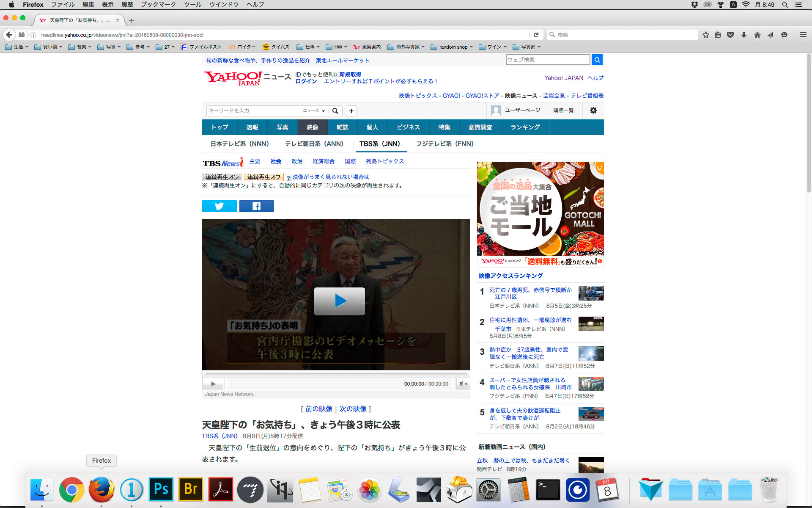Viewport: 812px width, 508px height.
Task: Click the bookmark star icon
Action: click(x=705, y=35)
